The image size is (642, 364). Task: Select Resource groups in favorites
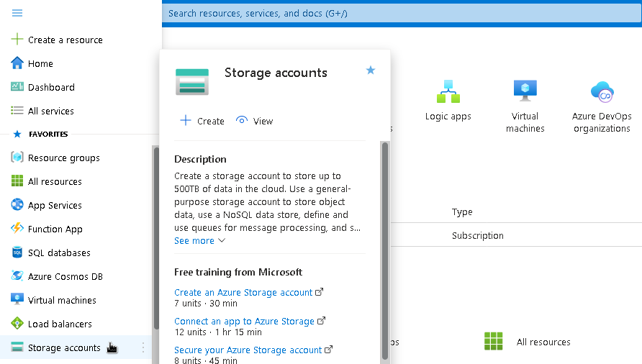coord(64,158)
